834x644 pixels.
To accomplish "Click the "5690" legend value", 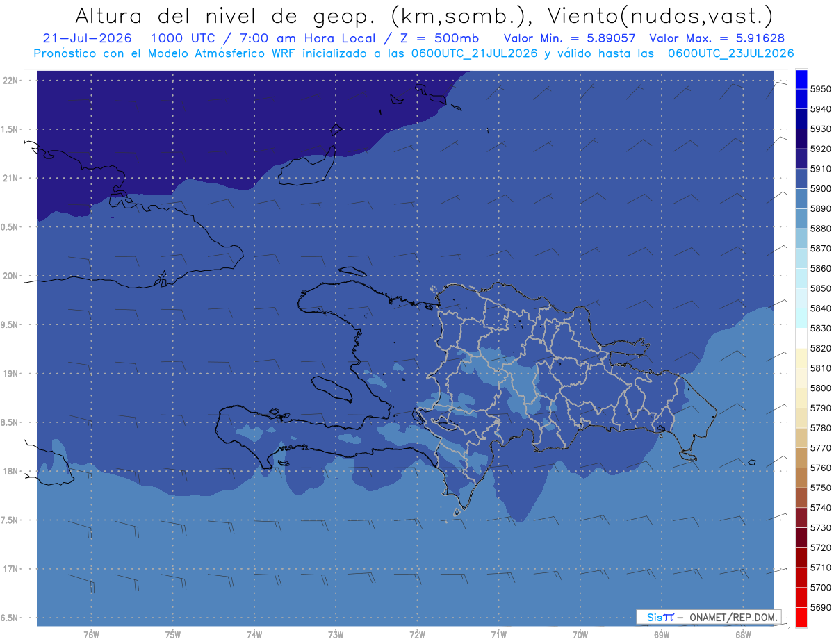I will pos(820,607).
